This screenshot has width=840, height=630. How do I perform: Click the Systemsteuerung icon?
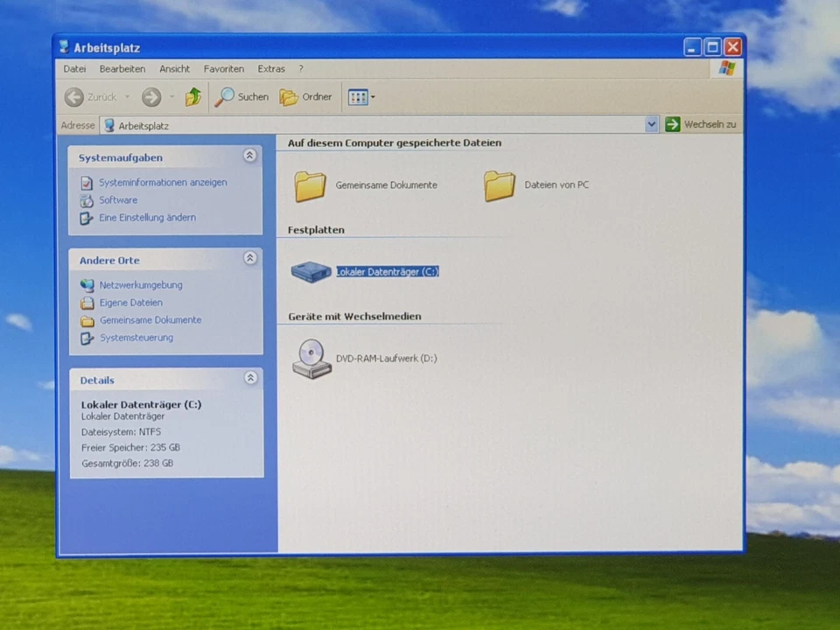point(87,339)
